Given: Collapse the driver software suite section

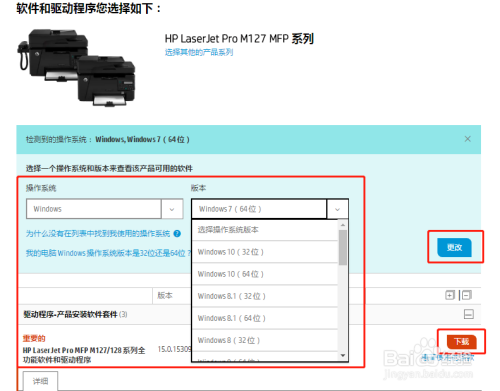Looking at the screenshot, I should coord(469,314).
